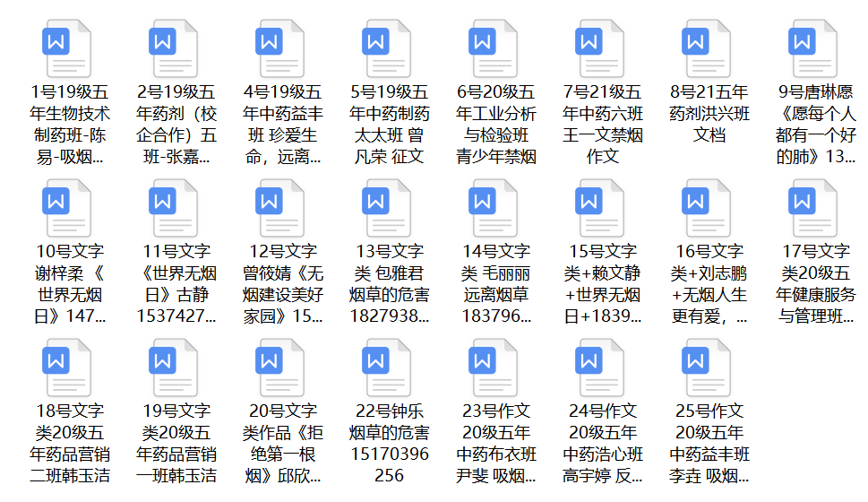This screenshot has width=868, height=502.
Task: Select the document icon for 1号19级五年生物技术制药班
Action: click(x=67, y=48)
